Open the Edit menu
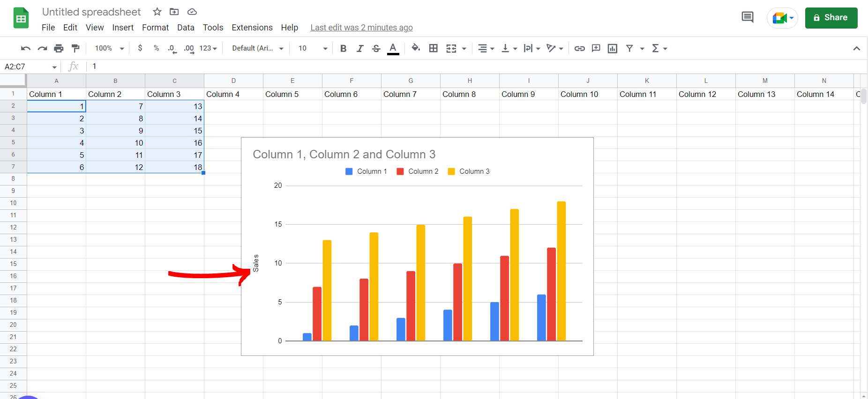The width and height of the screenshot is (868, 399). [70, 28]
